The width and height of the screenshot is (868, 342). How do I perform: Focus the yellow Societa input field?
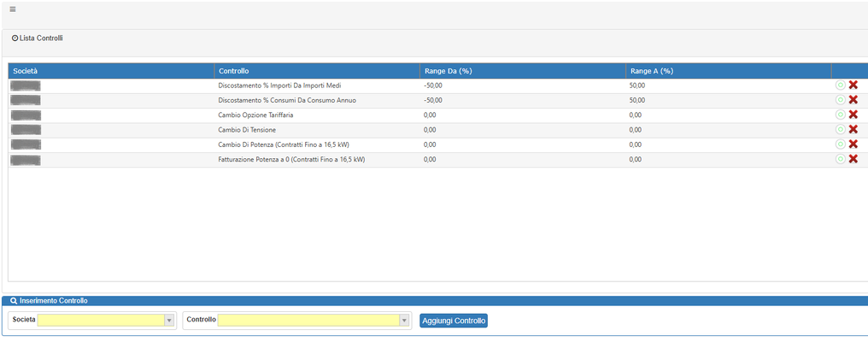101,321
